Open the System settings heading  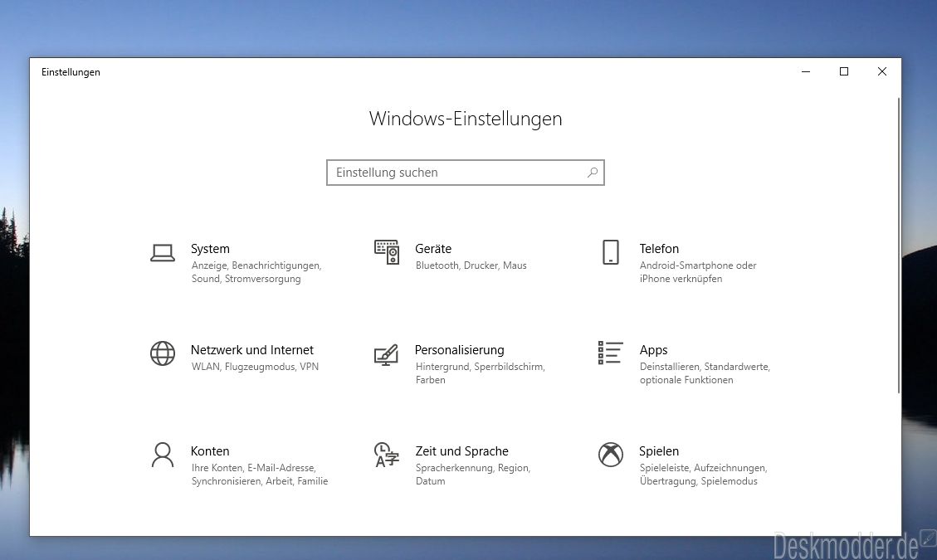(x=210, y=249)
